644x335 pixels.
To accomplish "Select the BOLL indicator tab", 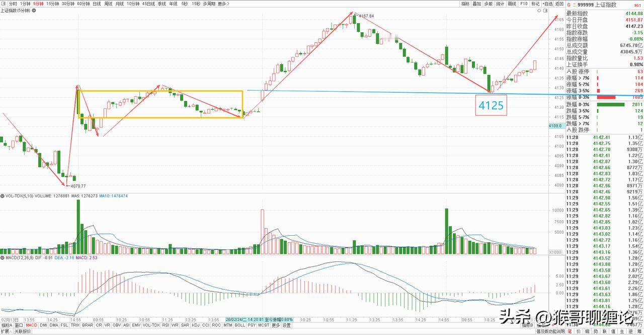I will (240, 325).
